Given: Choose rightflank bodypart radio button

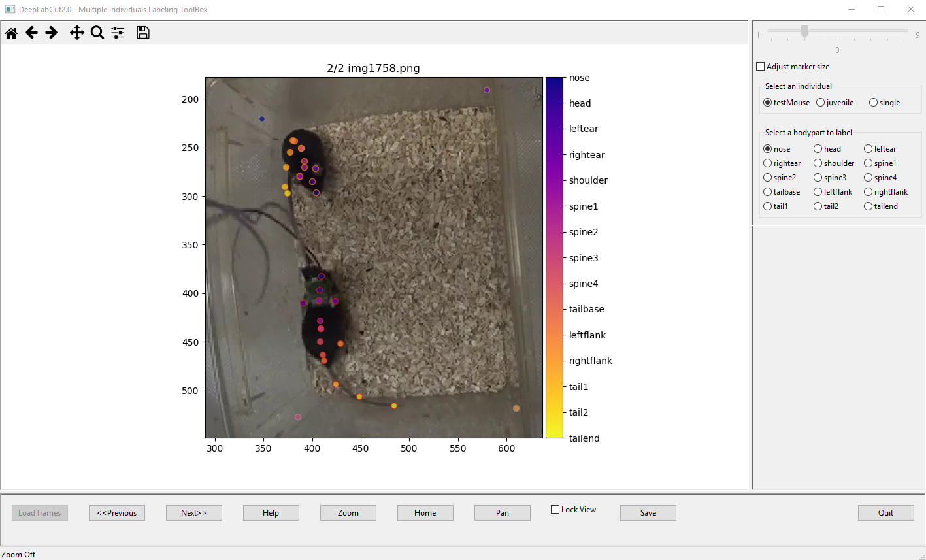Looking at the screenshot, I should pos(868,192).
